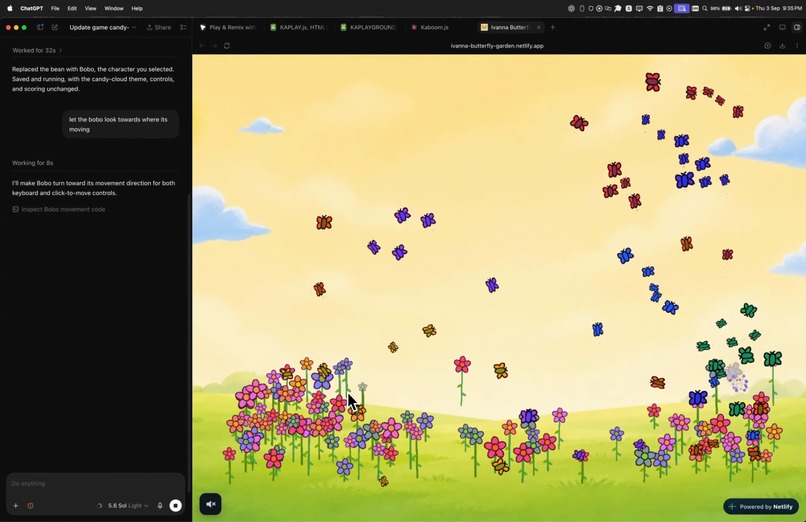The width and height of the screenshot is (806, 522).
Task: Switch to the KAPLAY.js, HTML tab
Action: (298, 27)
